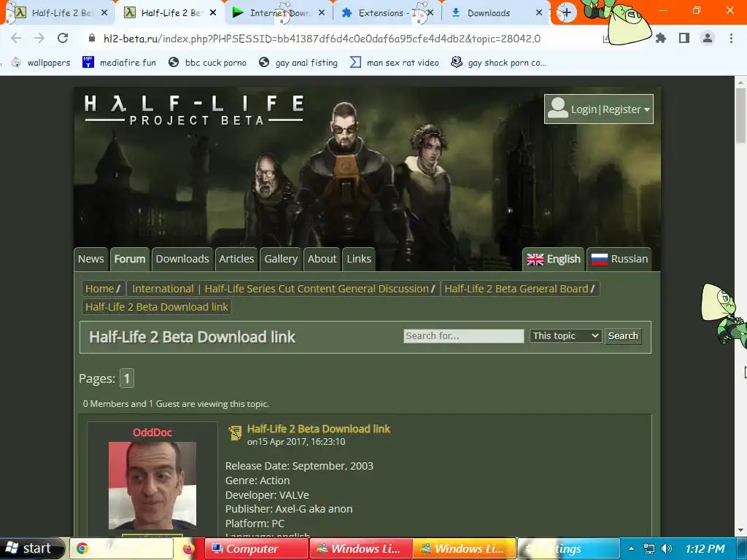Open the Extensions puzzle icon in toolbar

tap(661, 38)
